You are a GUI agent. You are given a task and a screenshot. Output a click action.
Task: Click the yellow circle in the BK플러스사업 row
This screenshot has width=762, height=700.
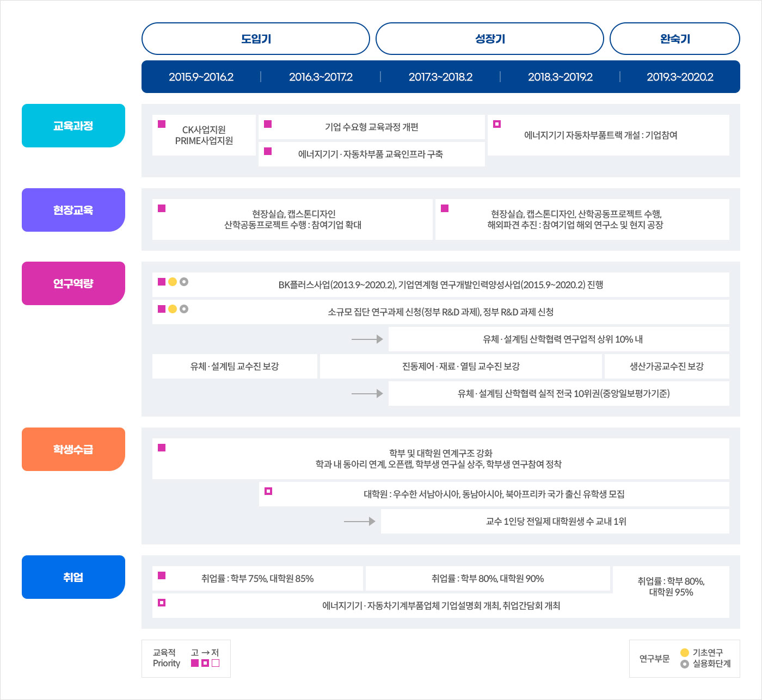(173, 282)
